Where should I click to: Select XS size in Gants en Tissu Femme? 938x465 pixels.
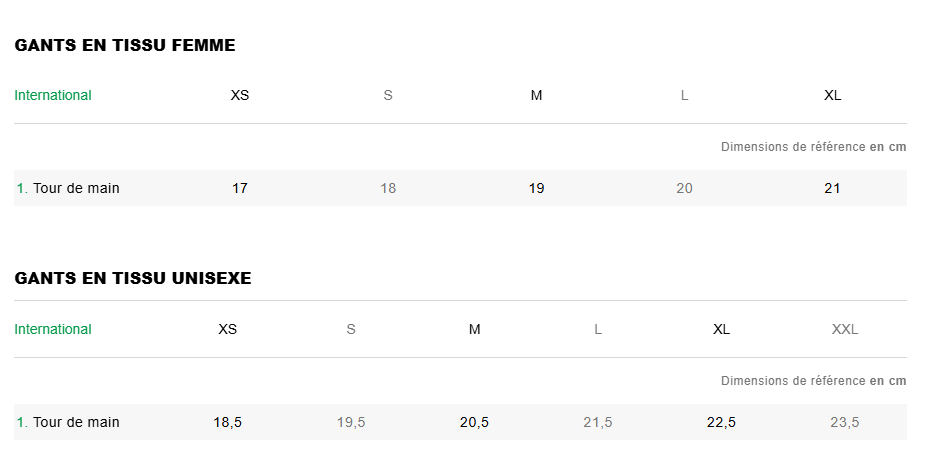click(x=240, y=95)
